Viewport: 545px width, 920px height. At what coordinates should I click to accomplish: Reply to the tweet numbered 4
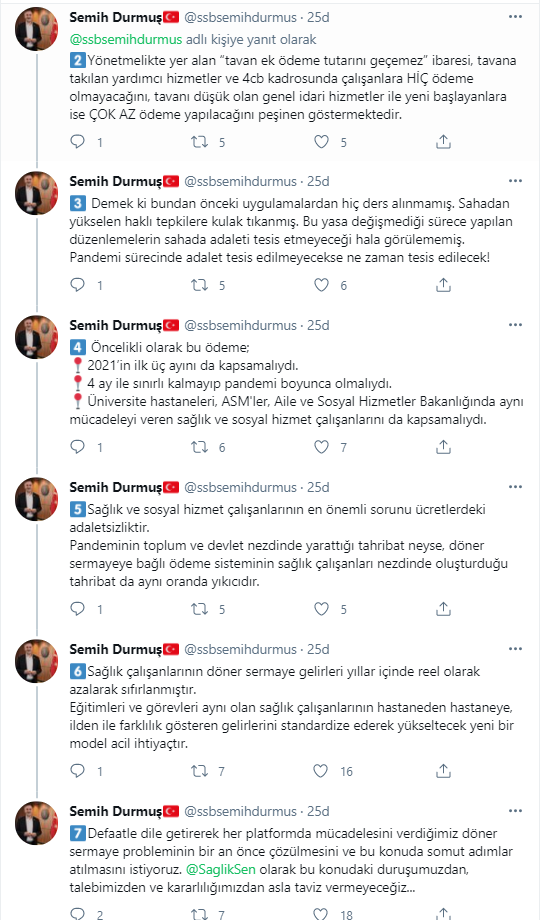point(77,447)
